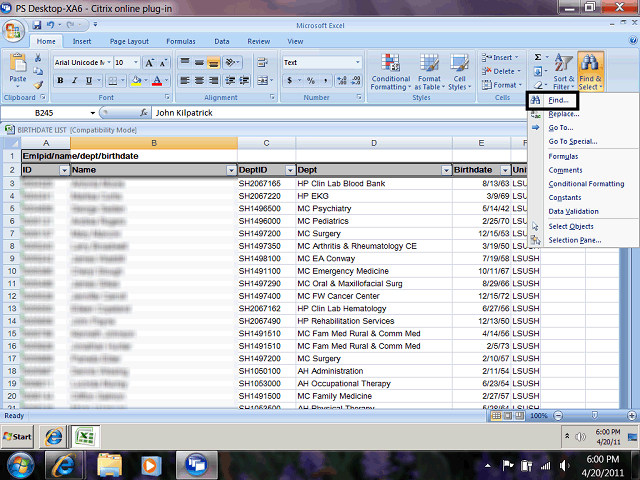
Task: Open Conditional Formatting in the Styles group
Action: [x=391, y=72]
